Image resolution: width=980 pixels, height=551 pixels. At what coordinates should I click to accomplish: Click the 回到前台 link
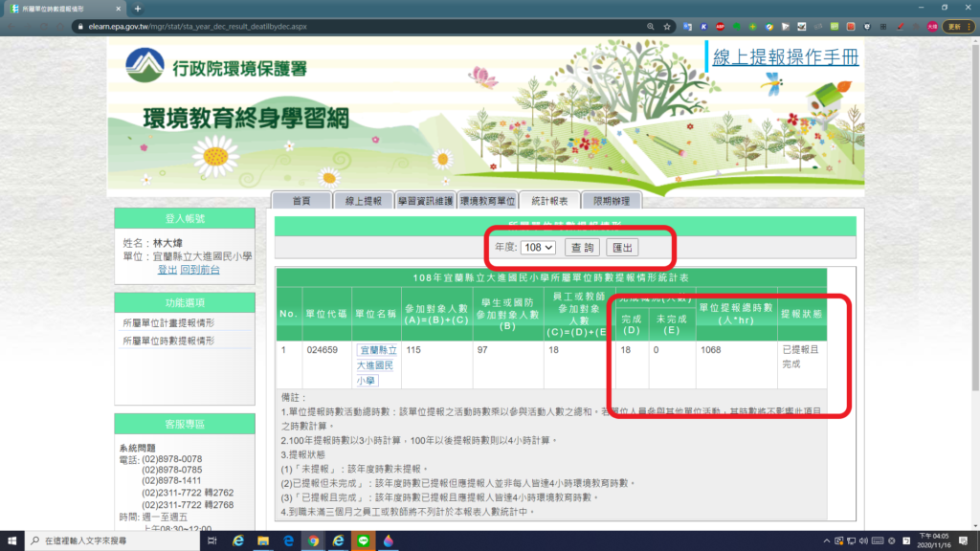point(200,269)
